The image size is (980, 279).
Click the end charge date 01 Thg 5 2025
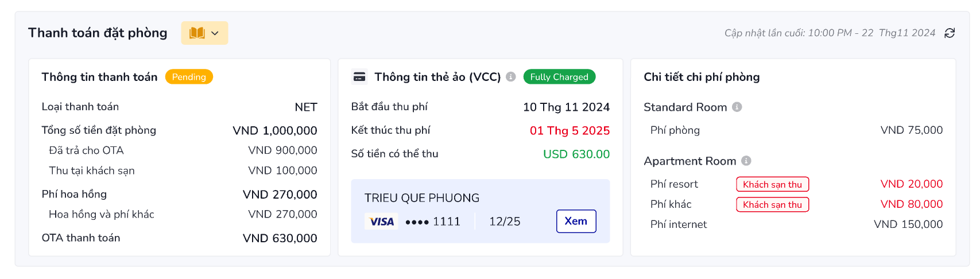[x=570, y=130]
